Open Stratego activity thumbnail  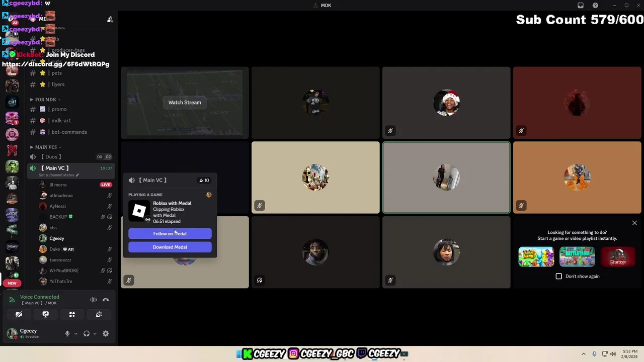pyautogui.click(x=618, y=256)
